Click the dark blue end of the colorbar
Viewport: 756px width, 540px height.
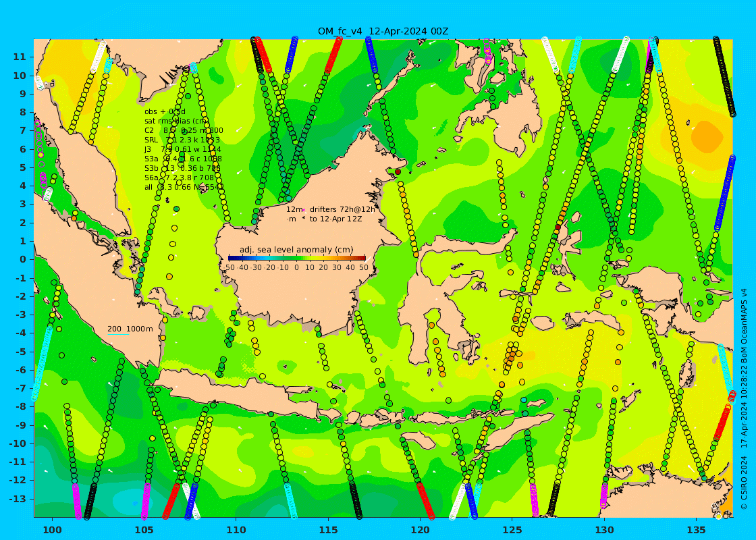(x=232, y=258)
